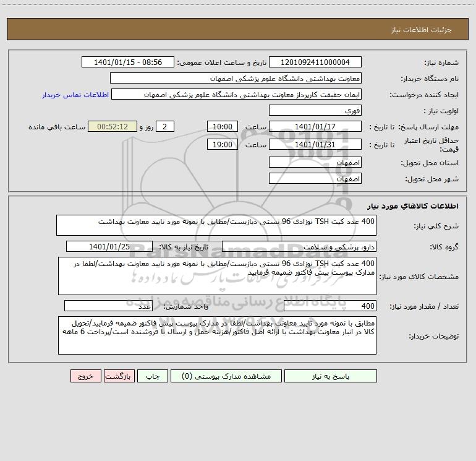
Task: Click the announcement date field 1401/01/15 - 08:56
Action: pyautogui.click(x=128, y=62)
